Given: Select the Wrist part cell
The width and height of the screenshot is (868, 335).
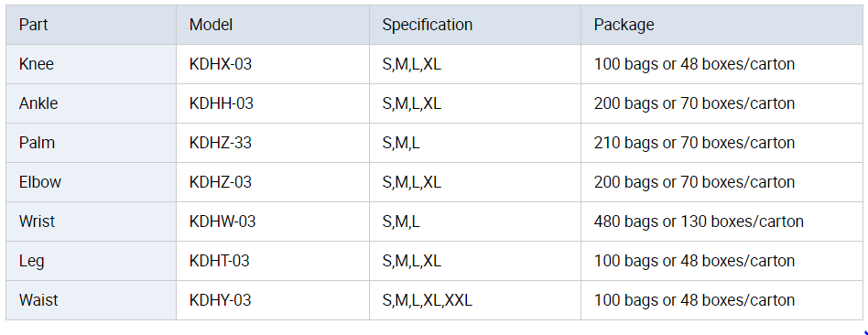Looking at the screenshot, I should click(x=91, y=222).
